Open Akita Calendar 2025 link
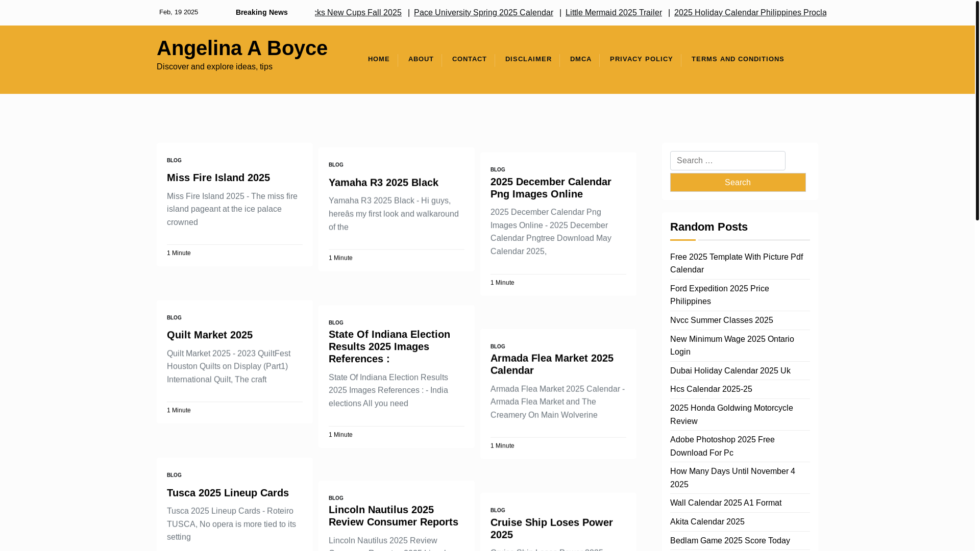 click(x=707, y=522)
